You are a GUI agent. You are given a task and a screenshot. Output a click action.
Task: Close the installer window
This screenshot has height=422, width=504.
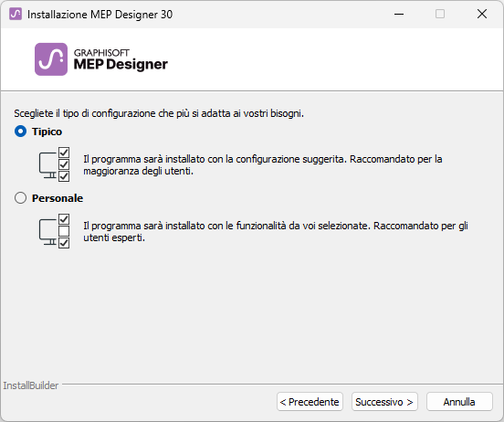pyautogui.click(x=482, y=14)
